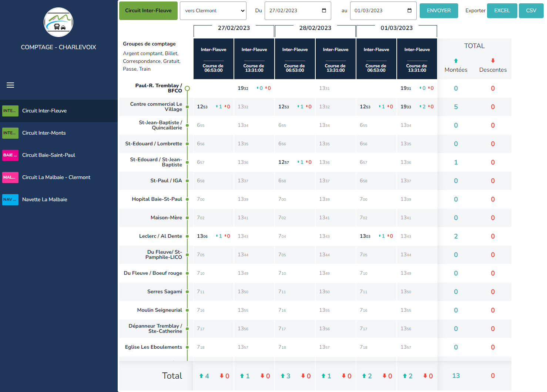Click the red Descentes arrow icon
Screen dimensions: 547x392
pyautogui.click(x=493, y=61)
